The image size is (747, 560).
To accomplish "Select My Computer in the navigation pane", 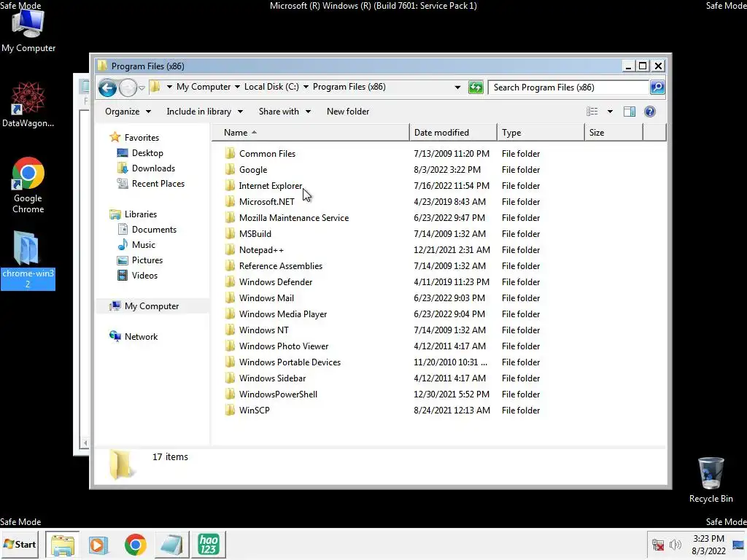I will pos(152,306).
